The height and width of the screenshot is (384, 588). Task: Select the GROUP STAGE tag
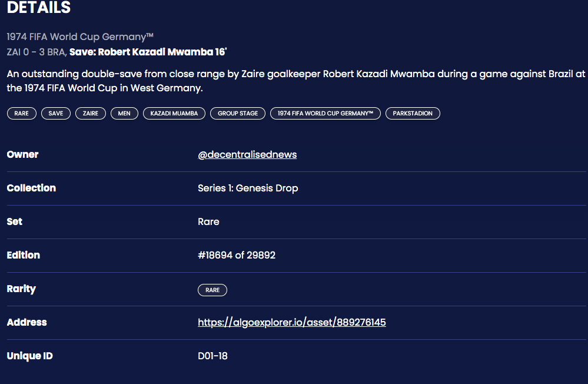(x=238, y=113)
